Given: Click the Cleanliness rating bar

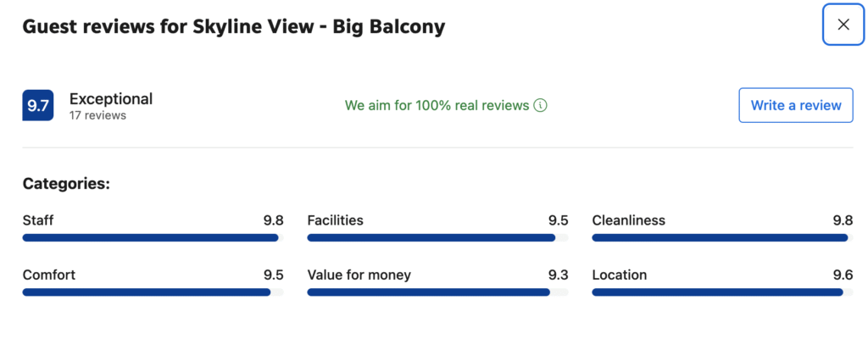Looking at the screenshot, I should (722, 238).
